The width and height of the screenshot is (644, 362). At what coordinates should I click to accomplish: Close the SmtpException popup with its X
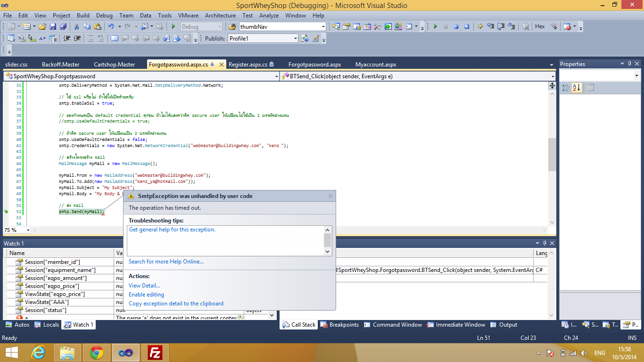(x=330, y=196)
